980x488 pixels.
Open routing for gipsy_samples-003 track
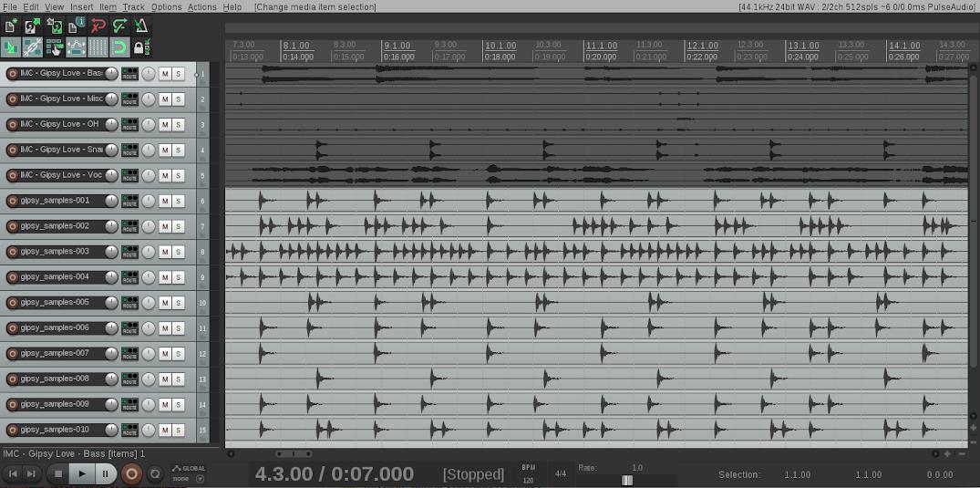pos(129,252)
